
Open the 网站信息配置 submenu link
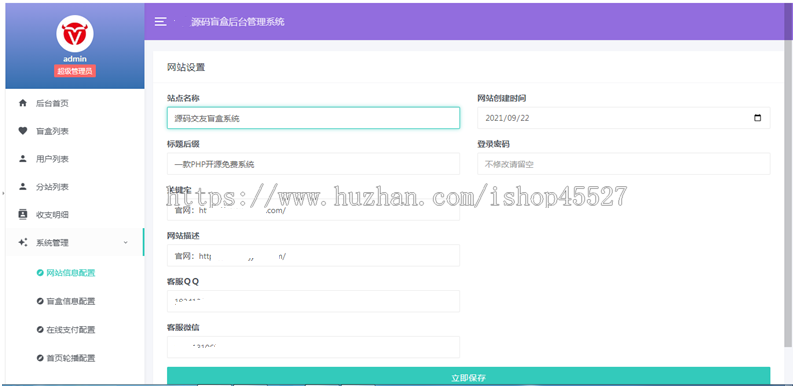[x=70, y=273]
